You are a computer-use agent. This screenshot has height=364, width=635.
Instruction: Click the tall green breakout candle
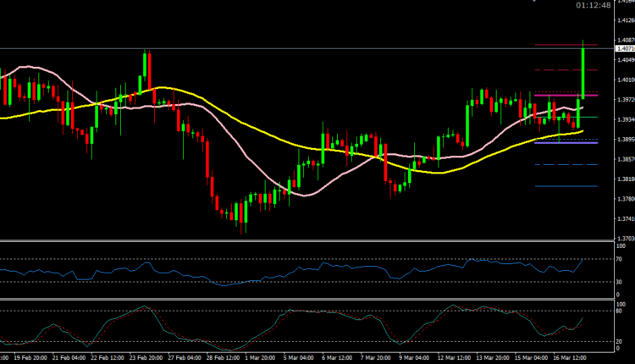coord(583,74)
